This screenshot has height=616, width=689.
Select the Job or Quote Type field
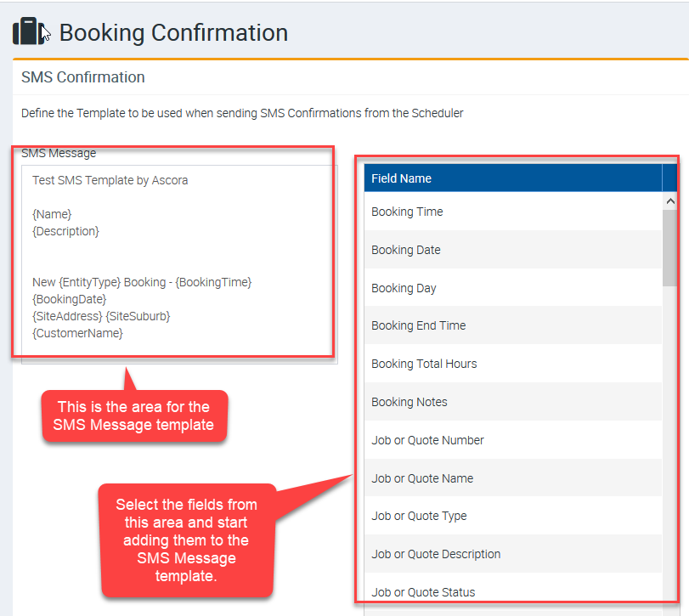419,516
